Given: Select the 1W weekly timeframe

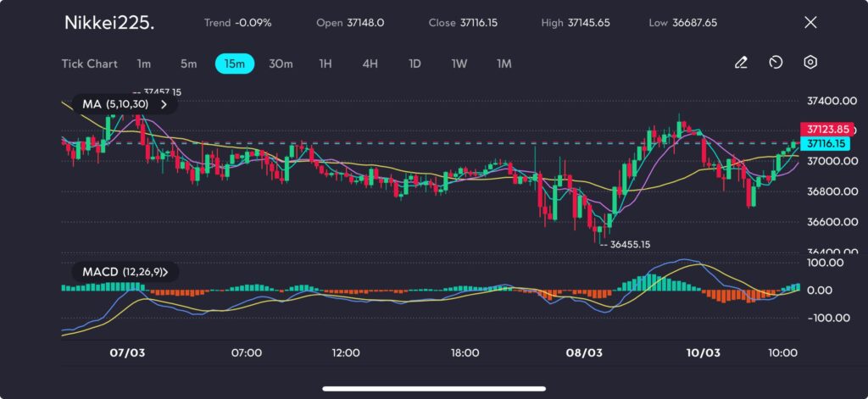Looking at the screenshot, I should pos(459,64).
